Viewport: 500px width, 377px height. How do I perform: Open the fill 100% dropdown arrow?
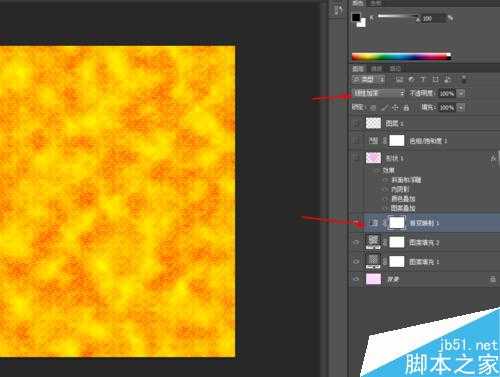pos(461,107)
